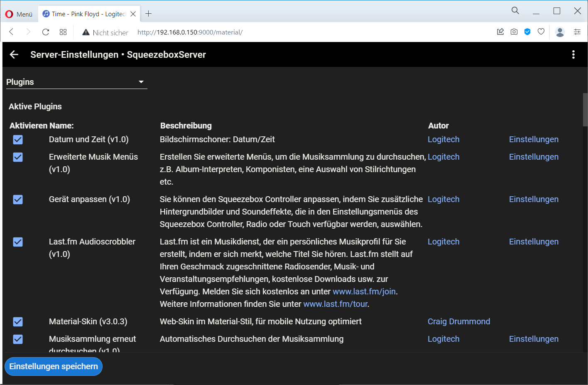This screenshot has width=588, height=385.
Task: Bookmark page with the heart icon
Action: [541, 32]
